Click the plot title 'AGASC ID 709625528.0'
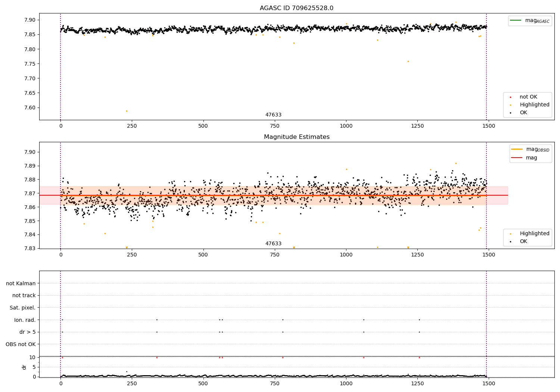The image size is (560, 392). 296,8
